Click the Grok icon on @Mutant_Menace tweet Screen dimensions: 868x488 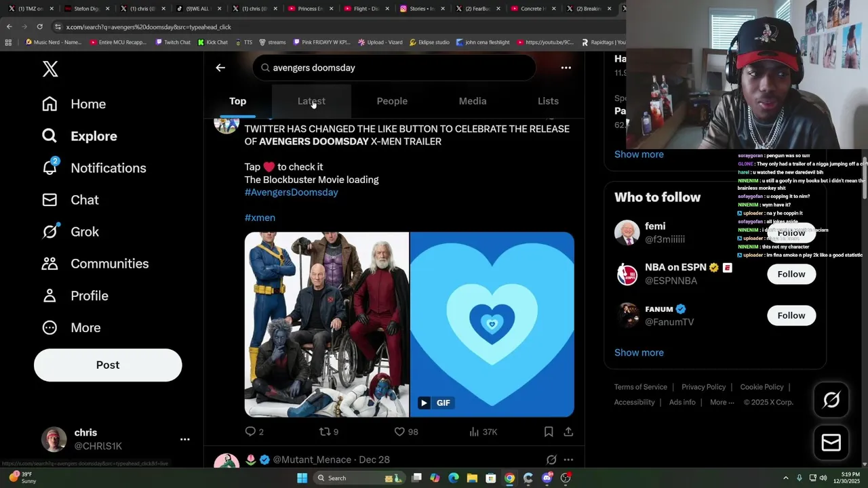(x=551, y=460)
